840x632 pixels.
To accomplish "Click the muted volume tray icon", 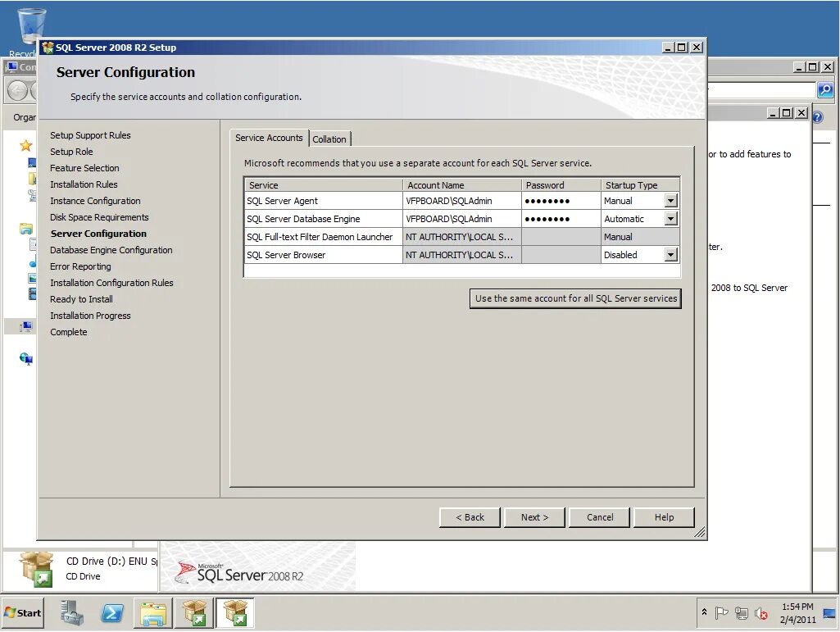I will (761, 612).
